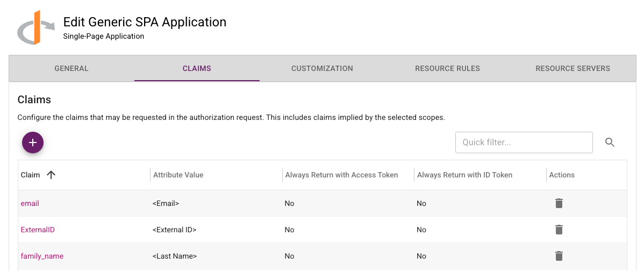Focus the Quick filter input field
The height and width of the screenshot is (271, 644).
tap(524, 142)
